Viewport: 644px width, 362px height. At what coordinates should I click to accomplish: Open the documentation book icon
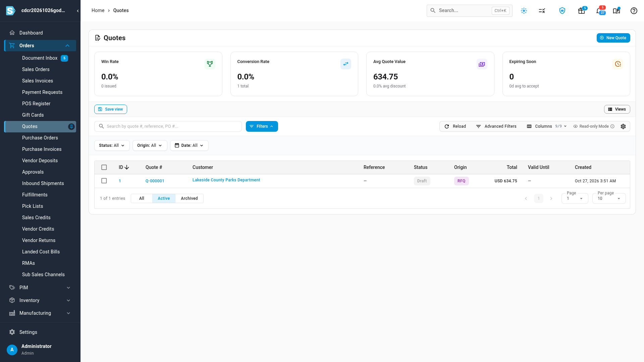click(x=616, y=11)
